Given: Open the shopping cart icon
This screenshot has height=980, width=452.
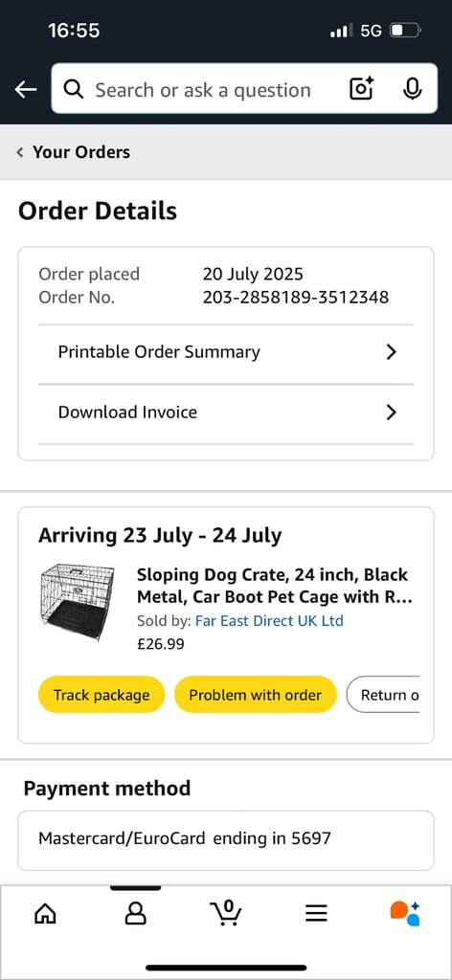Looking at the screenshot, I should [x=226, y=912].
